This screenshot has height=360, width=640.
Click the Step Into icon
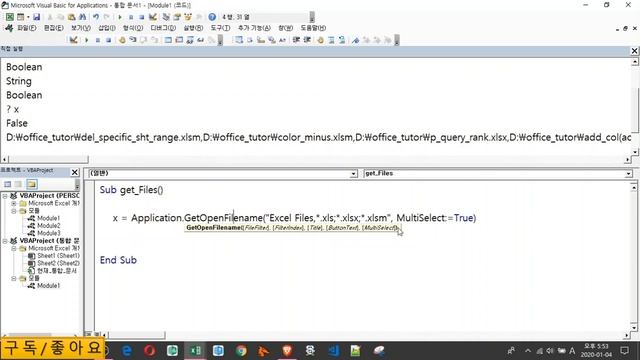pos(133,40)
